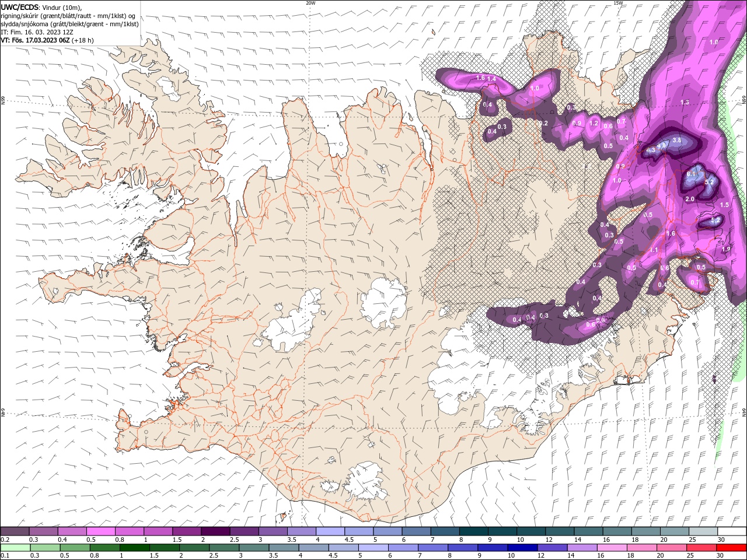Click the '25' label in bottom legend row
The width and height of the screenshot is (747, 560).
[x=690, y=556]
